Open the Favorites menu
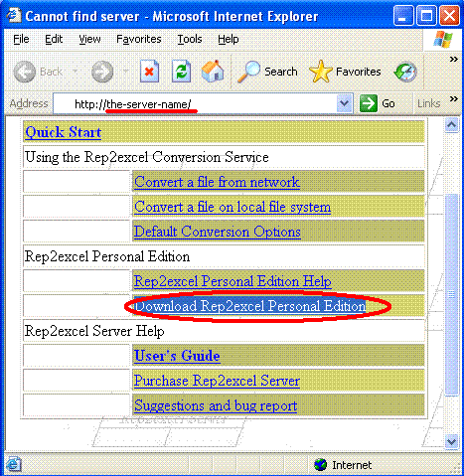This screenshot has height=476, width=464. (139, 39)
